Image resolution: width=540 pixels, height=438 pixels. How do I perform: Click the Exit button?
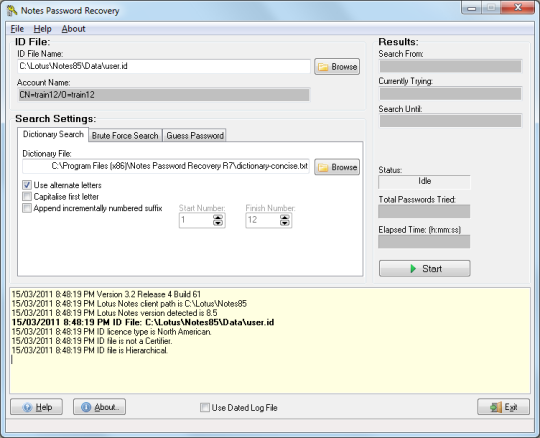[x=503, y=407]
